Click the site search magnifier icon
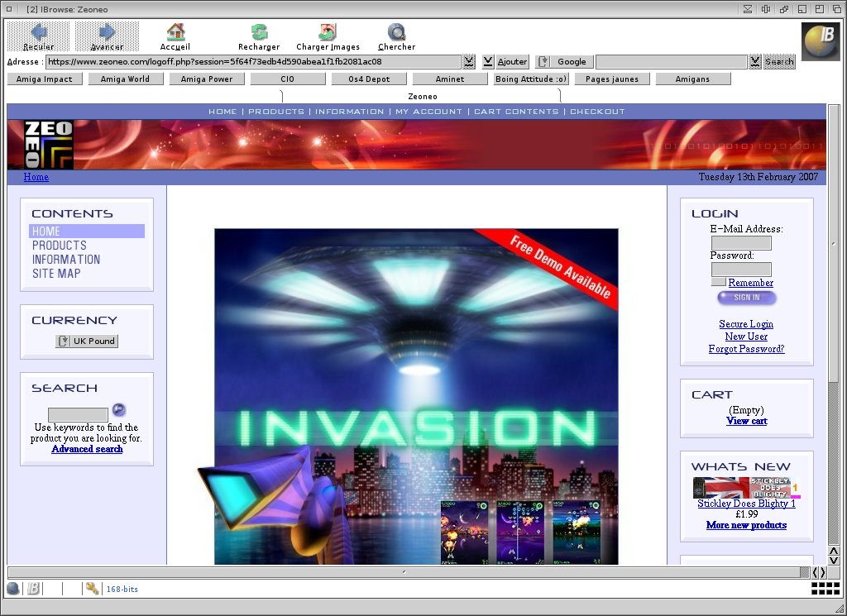Screen dimensions: 847x616 point(119,410)
